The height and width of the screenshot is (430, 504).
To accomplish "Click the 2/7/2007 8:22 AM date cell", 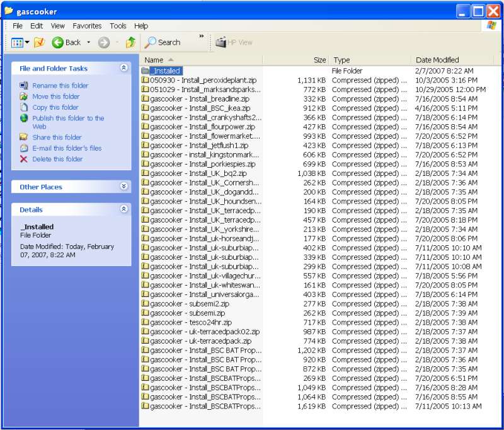I will 444,71.
